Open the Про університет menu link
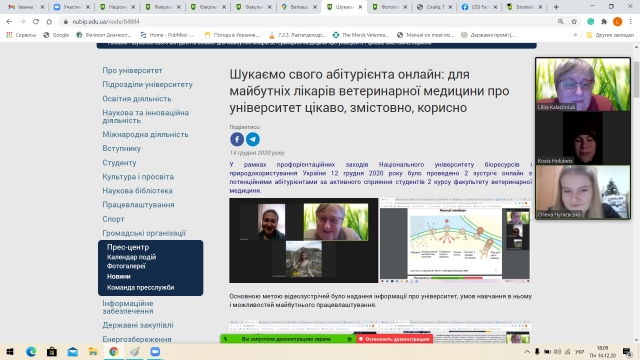640x360 pixels. (132, 71)
